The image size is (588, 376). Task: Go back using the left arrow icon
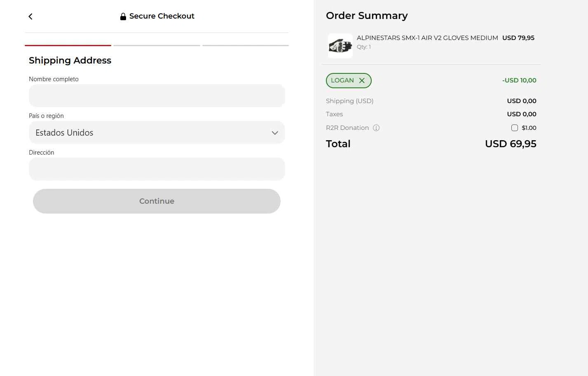pyautogui.click(x=30, y=16)
